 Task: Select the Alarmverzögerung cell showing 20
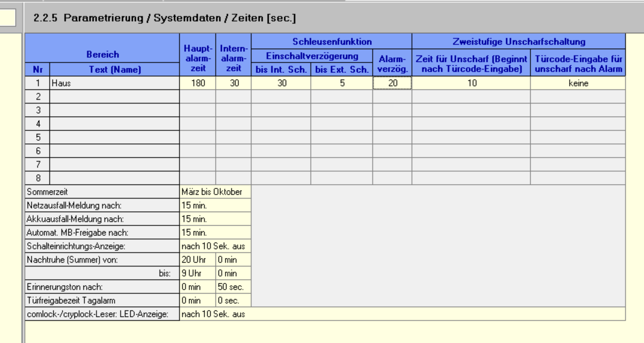(x=392, y=84)
